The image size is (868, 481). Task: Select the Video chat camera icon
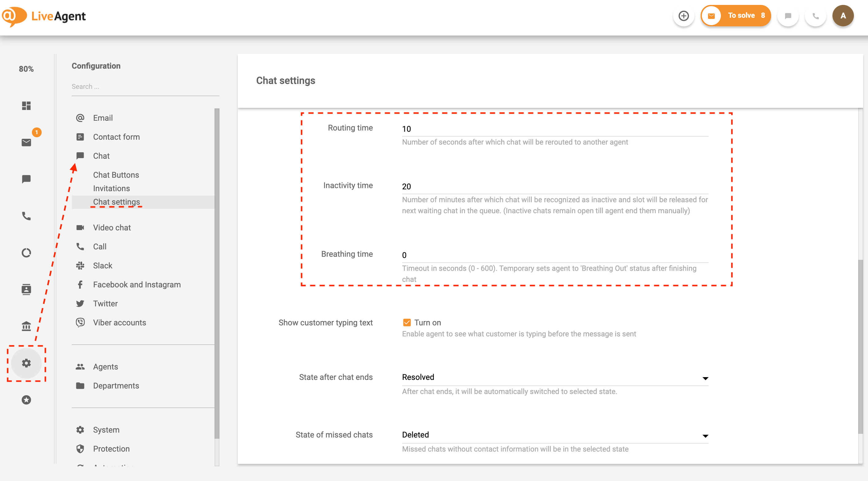[x=80, y=227]
